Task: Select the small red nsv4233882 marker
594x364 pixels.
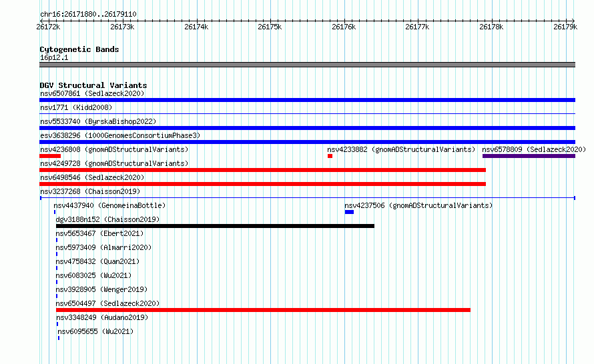Action: (330, 156)
